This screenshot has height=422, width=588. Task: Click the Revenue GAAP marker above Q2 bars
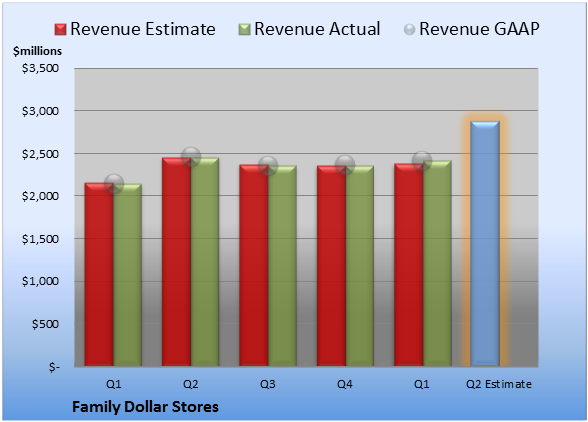[x=191, y=157]
